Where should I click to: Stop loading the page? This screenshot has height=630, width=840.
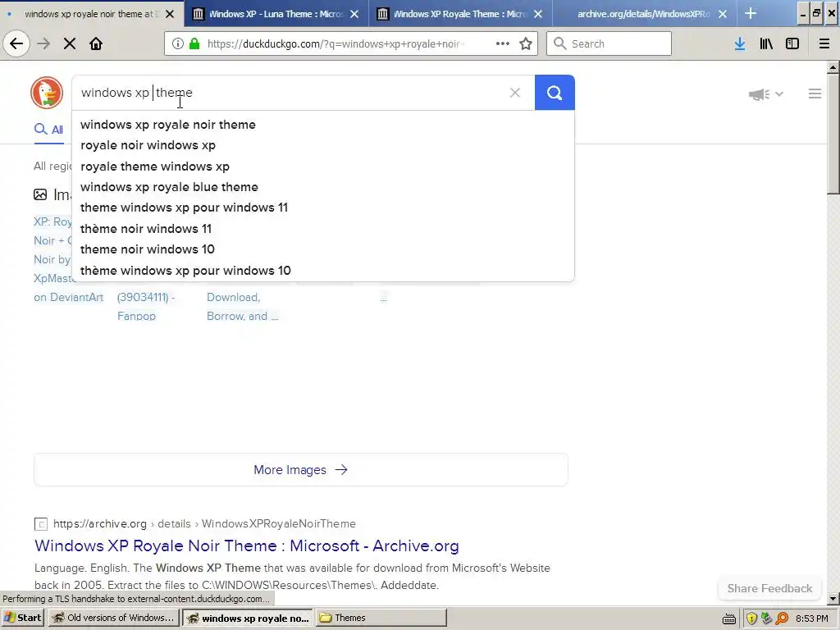pyautogui.click(x=70, y=44)
